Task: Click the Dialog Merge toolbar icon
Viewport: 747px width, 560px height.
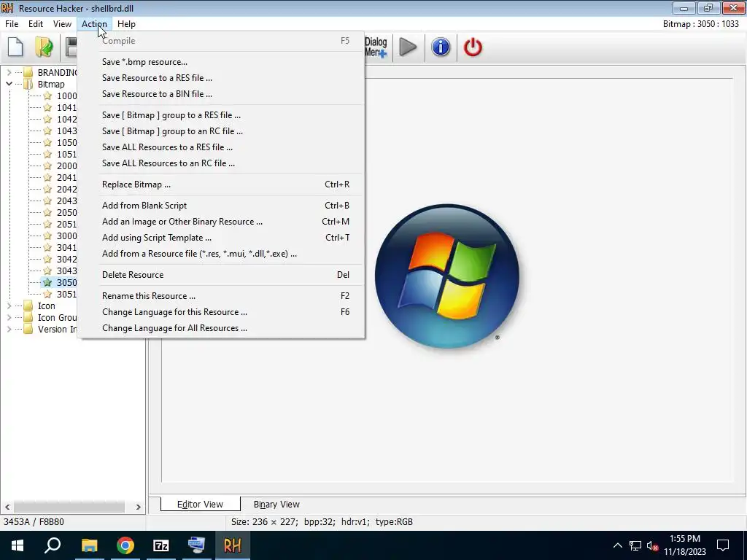Action: coord(376,47)
